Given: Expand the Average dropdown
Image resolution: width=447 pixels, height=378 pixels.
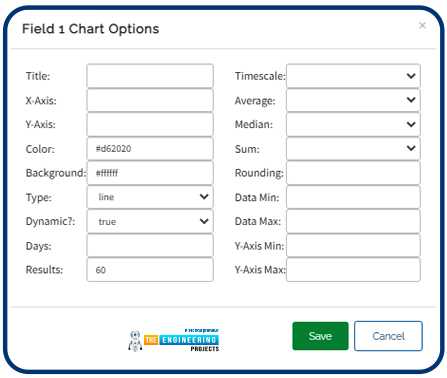Looking at the screenshot, I should [x=353, y=100].
